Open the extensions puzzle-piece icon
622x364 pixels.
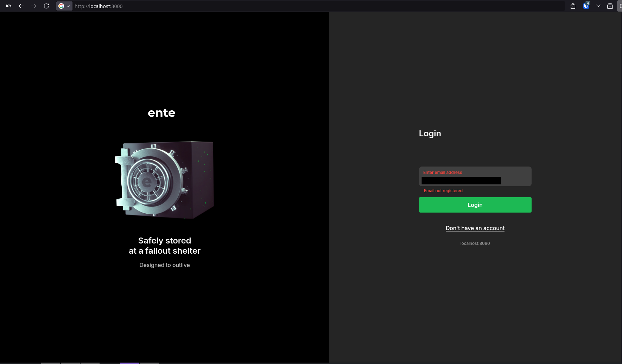point(573,6)
